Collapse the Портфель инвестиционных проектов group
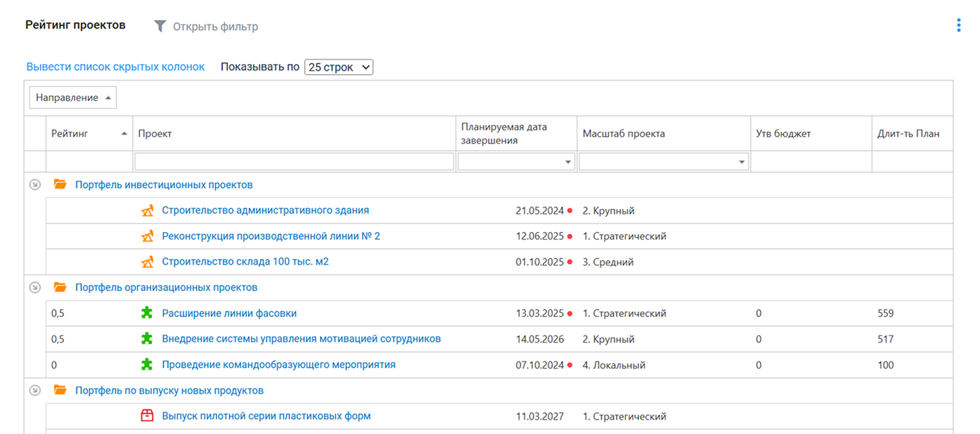 [35, 184]
